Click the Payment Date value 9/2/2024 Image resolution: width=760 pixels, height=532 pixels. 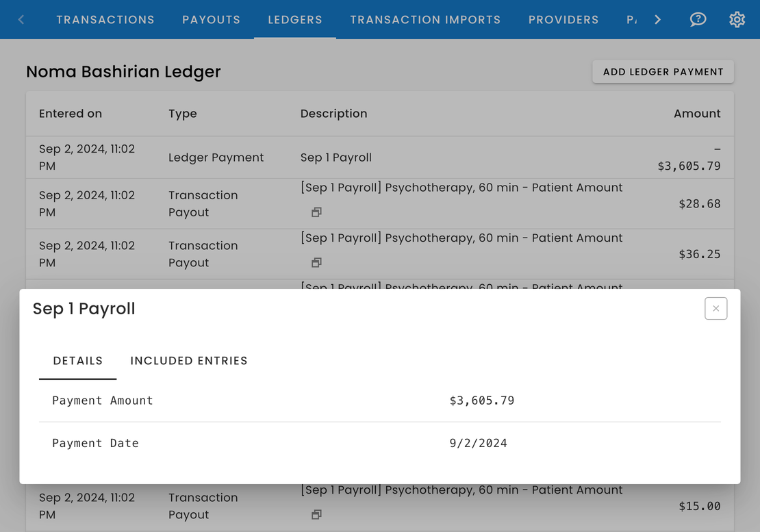(x=478, y=443)
